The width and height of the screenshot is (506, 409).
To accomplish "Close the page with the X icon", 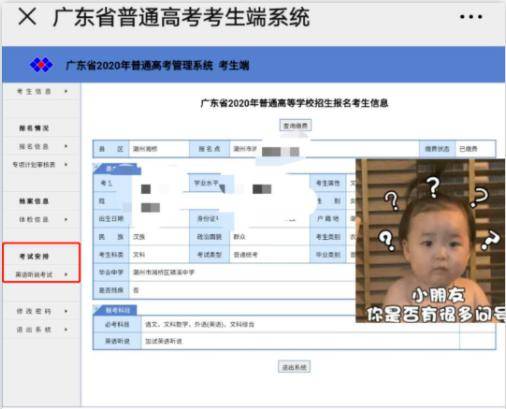I will tap(27, 17).
